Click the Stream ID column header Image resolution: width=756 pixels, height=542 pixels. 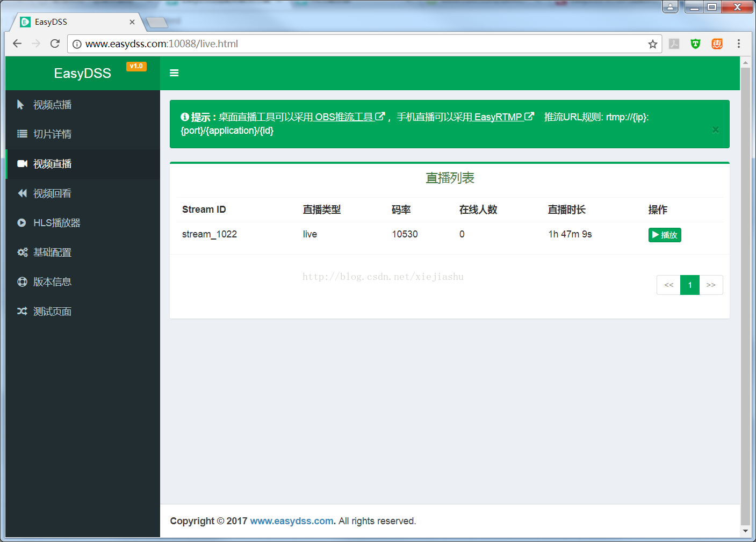pyautogui.click(x=204, y=209)
